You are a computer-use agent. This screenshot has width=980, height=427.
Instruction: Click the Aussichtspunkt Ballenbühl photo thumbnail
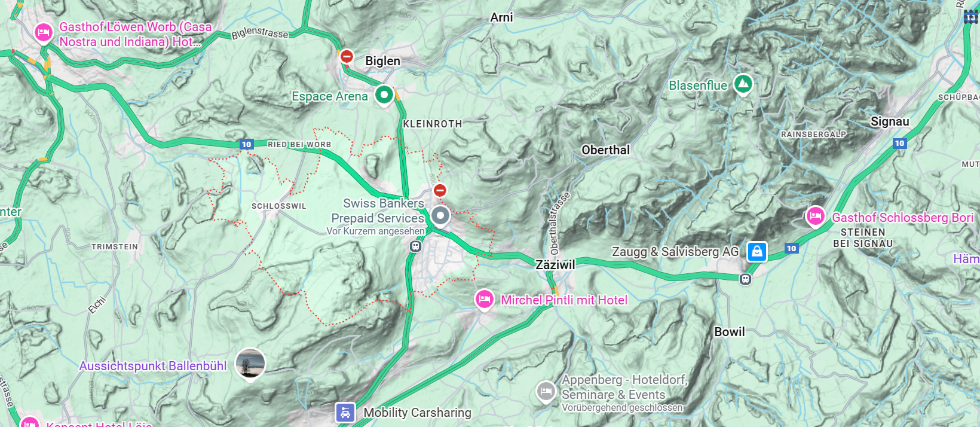(x=250, y=364)
